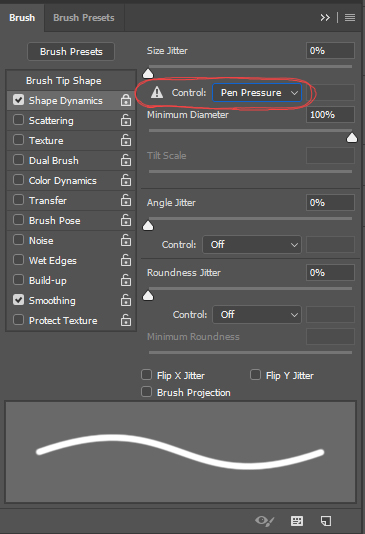
Task: Open the Brush panel flyout menu icon
Action: pos(350,17)
